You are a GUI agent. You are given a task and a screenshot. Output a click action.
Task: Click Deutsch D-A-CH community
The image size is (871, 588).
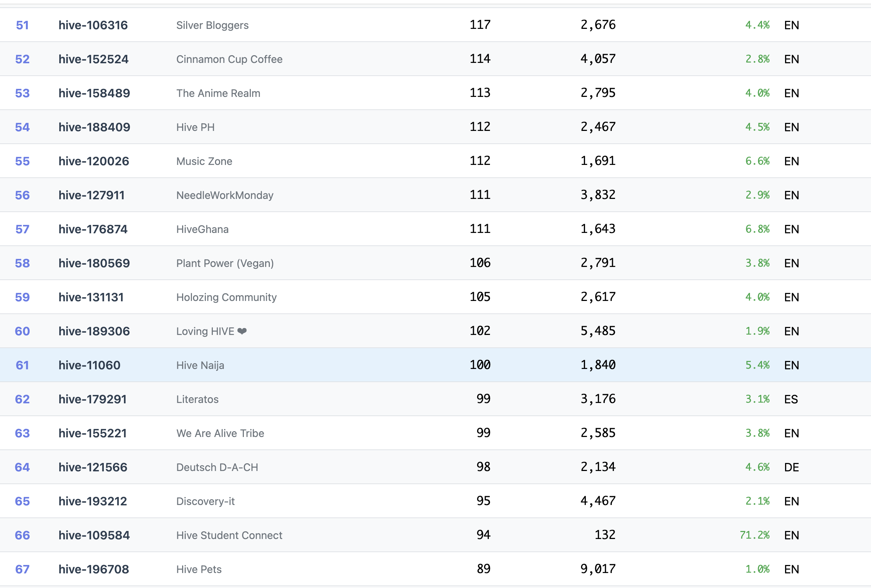click(x=217, y=467)
